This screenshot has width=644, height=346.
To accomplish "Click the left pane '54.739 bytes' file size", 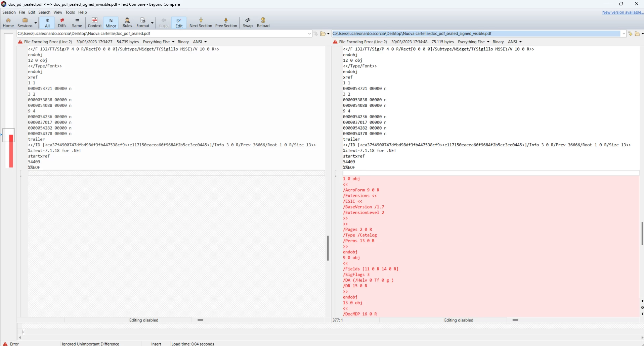I will (128, 42).
